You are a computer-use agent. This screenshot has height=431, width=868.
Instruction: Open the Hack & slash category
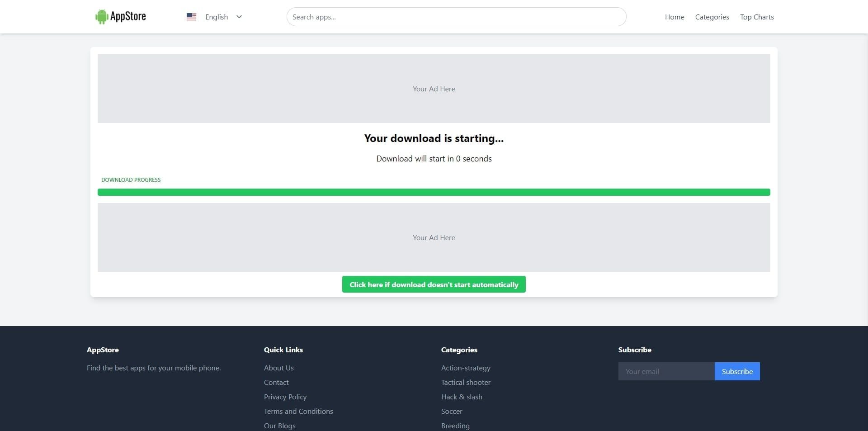pyautogui.click(x=461, y=397)
